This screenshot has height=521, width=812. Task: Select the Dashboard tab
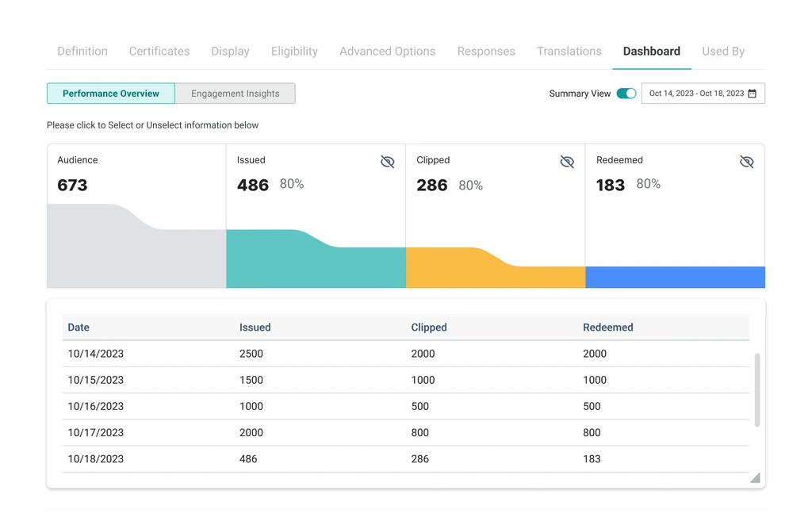(x=652, y=52)
